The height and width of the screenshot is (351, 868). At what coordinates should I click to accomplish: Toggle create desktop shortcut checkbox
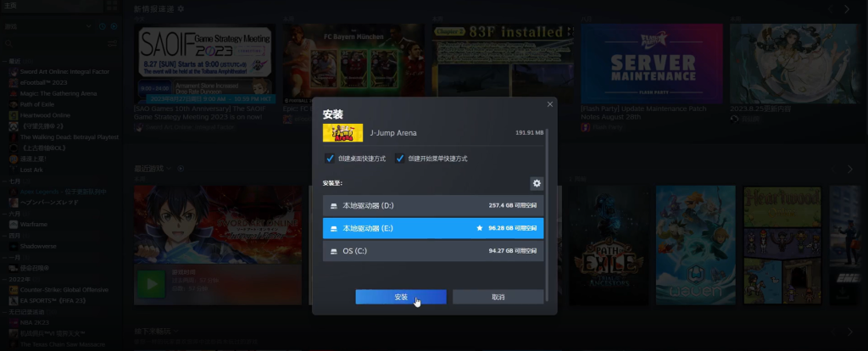click(x=330, y=159)
